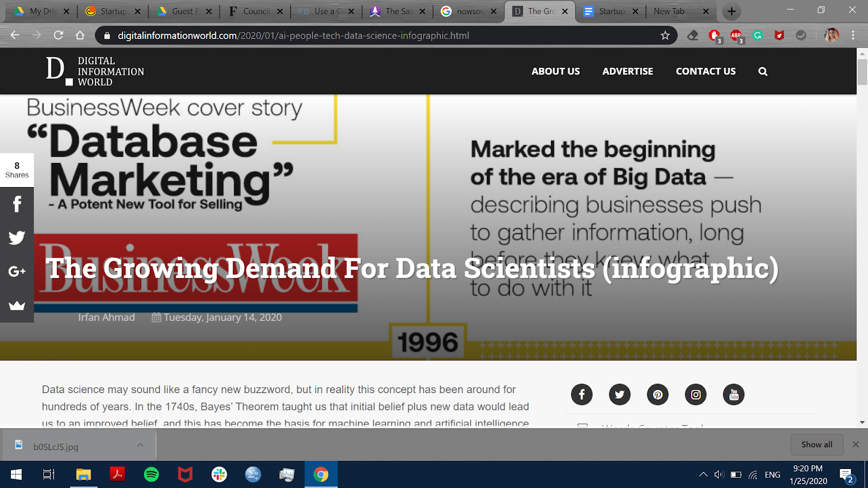Share article on Facebook from side bar
Screen dimensions: 868x488
pyautogui.click(x=17, y=204)
